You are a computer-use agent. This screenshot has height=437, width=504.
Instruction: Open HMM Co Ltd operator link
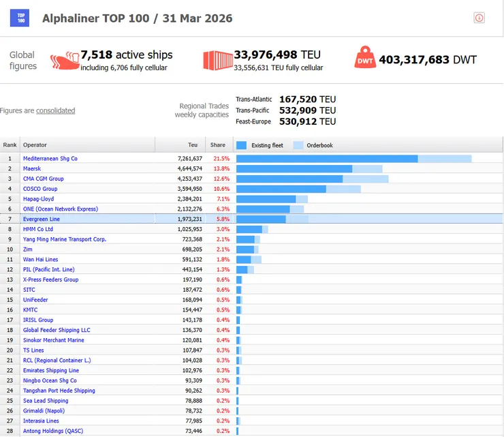38,229
